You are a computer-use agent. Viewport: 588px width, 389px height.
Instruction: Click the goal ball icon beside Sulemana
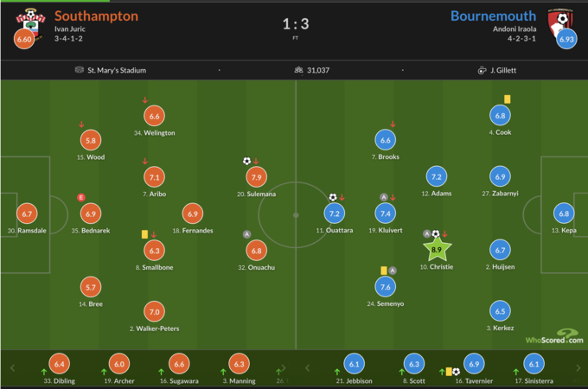coord(246,161)
